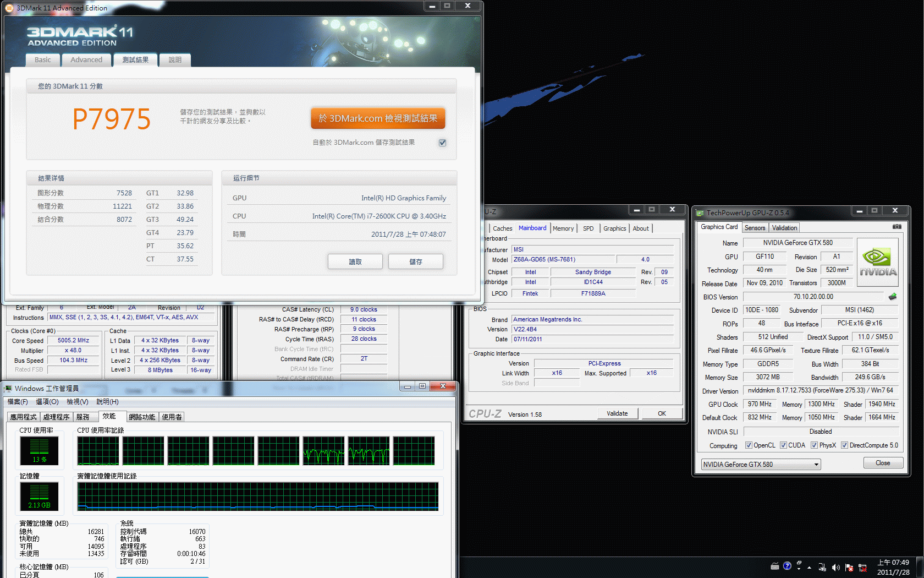This screenshot has height=578, width=924.
Task: Click the Show Desktop strip on the taskbar
Action: coord(920,567)
